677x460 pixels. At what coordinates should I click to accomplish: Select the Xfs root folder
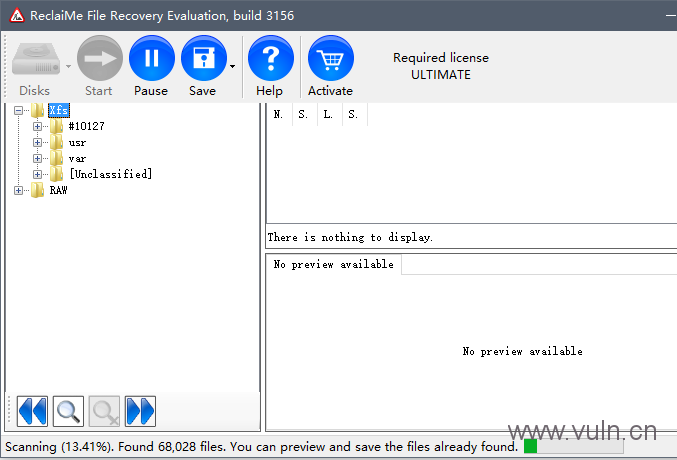click(x=59, y=110)
